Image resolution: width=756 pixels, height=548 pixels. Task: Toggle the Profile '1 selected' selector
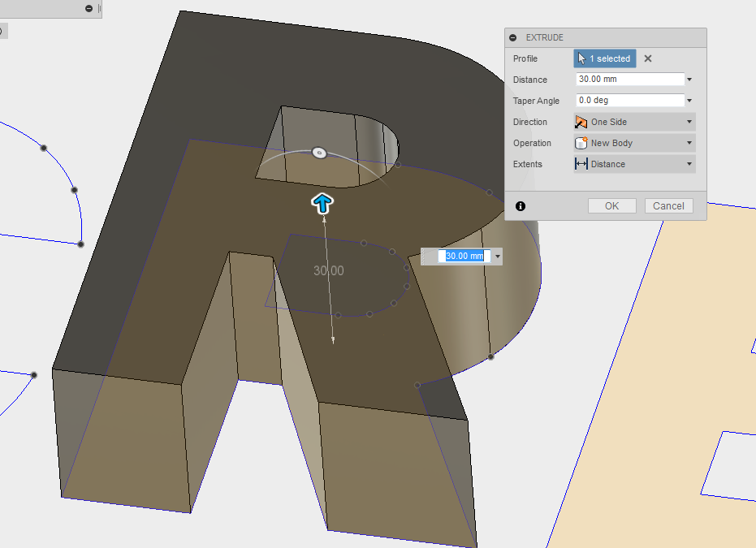[x=604, y=58]
